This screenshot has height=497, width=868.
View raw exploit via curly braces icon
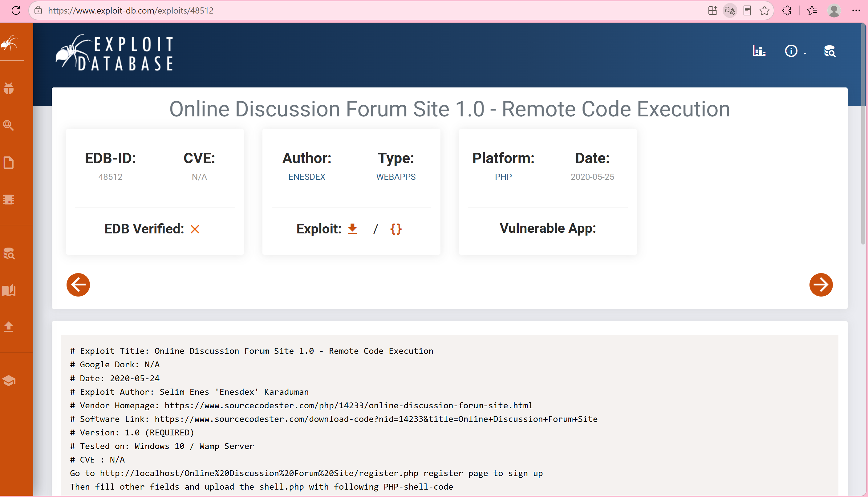coord(395,229)
